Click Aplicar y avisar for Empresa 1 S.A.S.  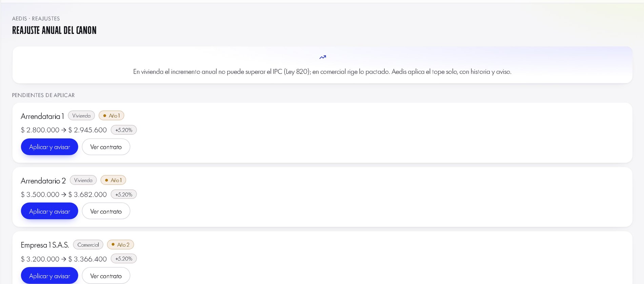coord(49,276)
